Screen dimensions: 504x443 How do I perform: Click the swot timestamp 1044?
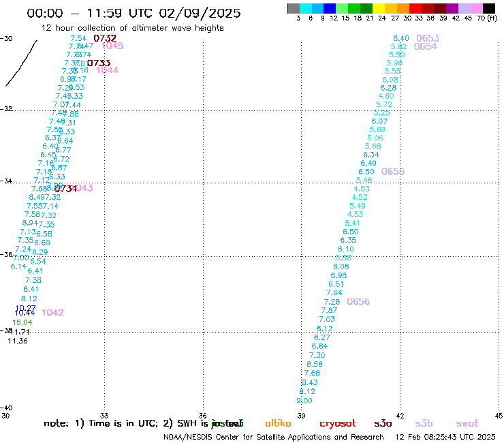pyautogui.click(x=108, y=70)
